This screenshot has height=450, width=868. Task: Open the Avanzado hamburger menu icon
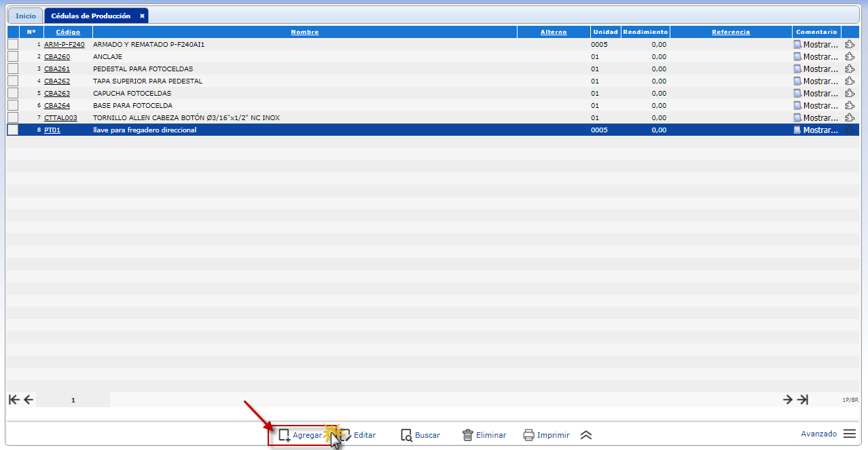[849, 434]
